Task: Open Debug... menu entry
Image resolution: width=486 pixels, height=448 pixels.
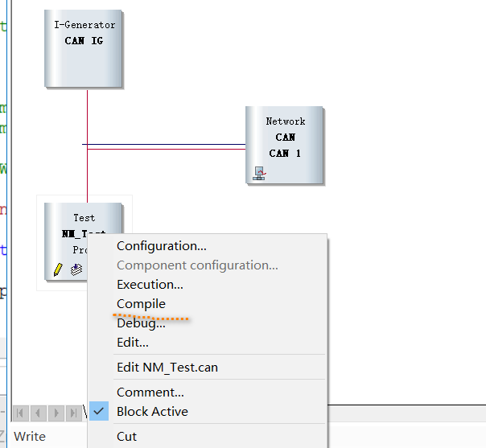Action: 207,323
